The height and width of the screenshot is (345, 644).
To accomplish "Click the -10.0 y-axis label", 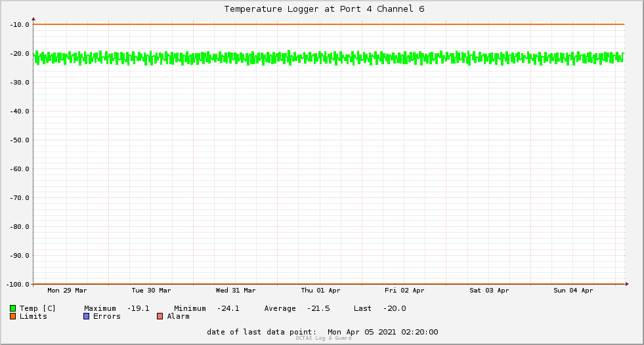I will 19,25.
